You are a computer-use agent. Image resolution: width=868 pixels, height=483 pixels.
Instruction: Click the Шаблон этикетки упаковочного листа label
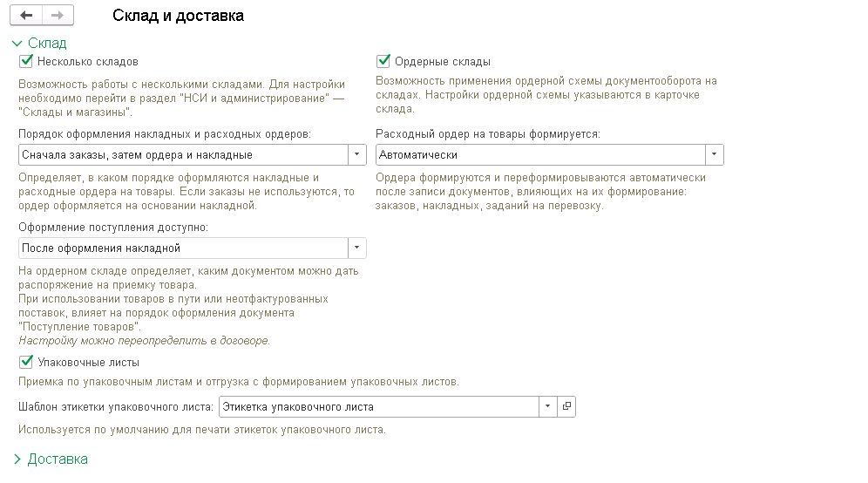tap(116, 406)
